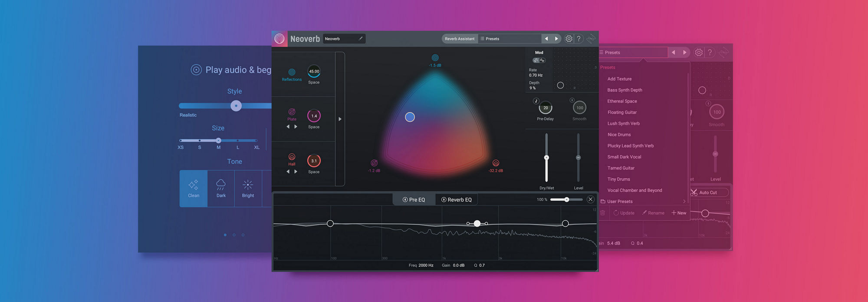Toggle Pre-Delay tempo sync note icon
The width and height of the screenshot is (868, 302).
click(x=536, y=101)
